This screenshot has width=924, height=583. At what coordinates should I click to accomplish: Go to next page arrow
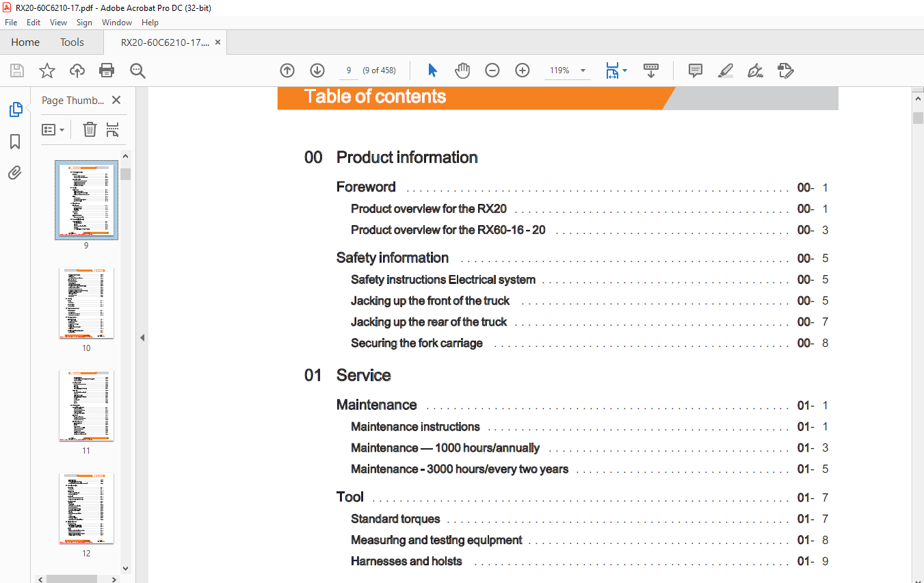(x=317, y=70)
